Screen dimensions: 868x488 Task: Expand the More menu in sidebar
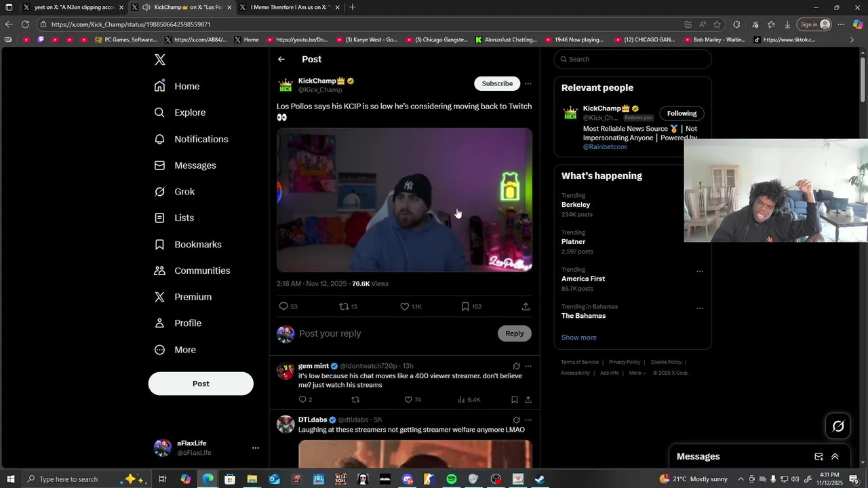click(175, 350)
